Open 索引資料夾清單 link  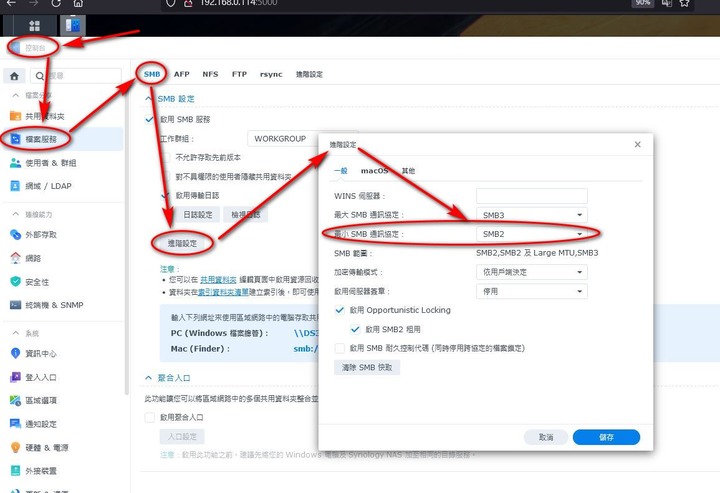pyautogui.click(x=223, y=292)
